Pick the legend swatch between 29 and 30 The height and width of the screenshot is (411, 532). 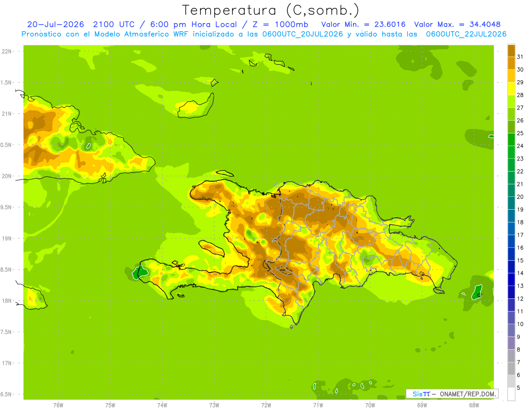511,76
